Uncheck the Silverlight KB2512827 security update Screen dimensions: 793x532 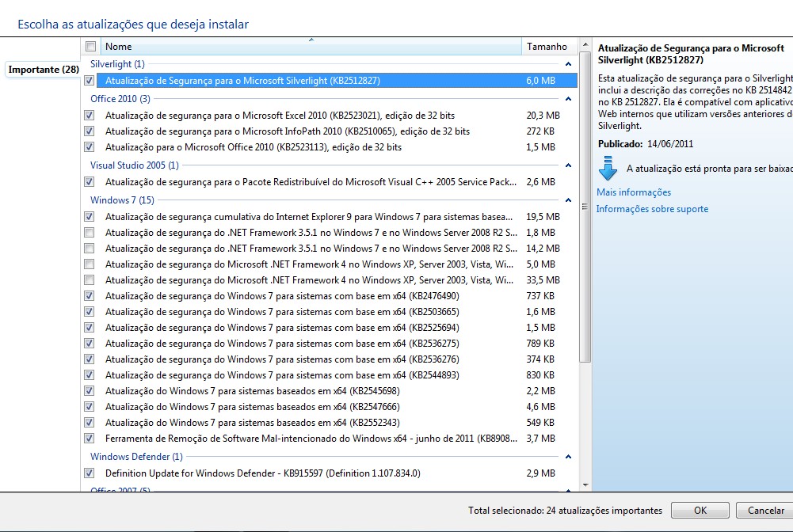pyautogui.click(x=90, y=80)
